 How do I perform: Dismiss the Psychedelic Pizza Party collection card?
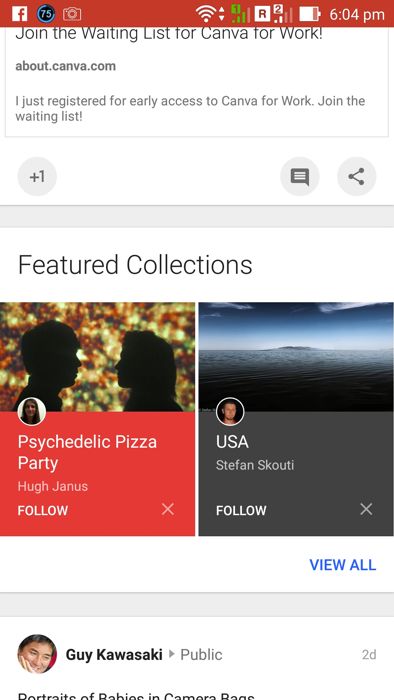tap(168, 509)
